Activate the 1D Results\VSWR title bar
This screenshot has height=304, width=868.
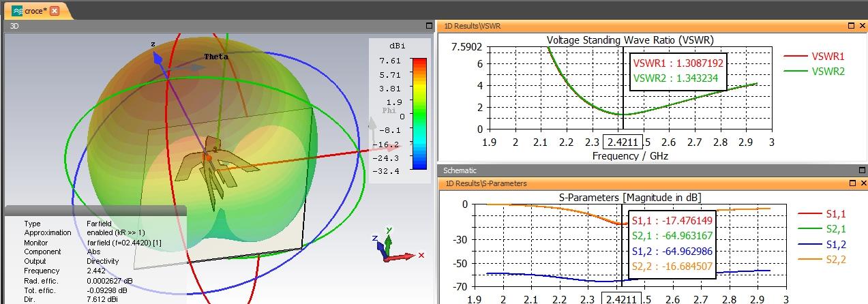tap(652, 26)
